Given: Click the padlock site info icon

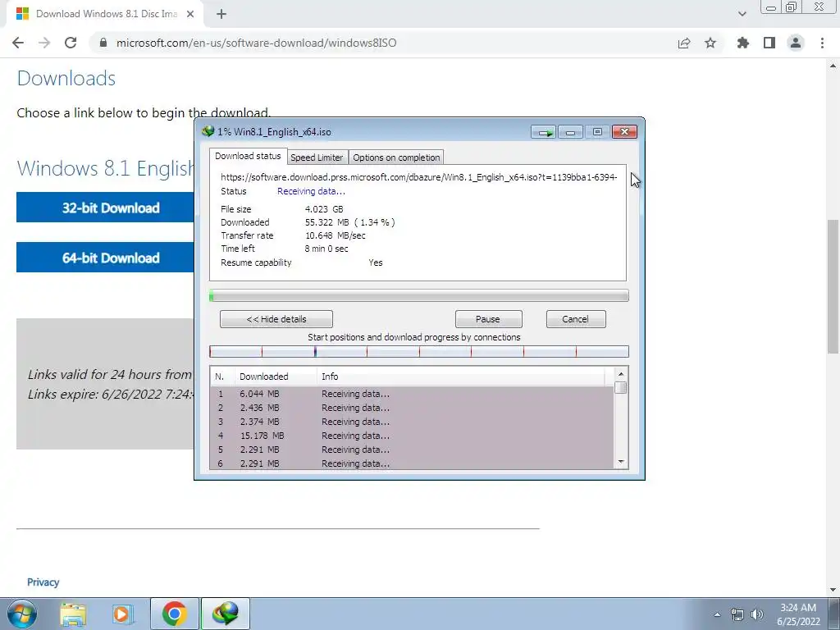Looking at the screenshot, I should point(103,43).
